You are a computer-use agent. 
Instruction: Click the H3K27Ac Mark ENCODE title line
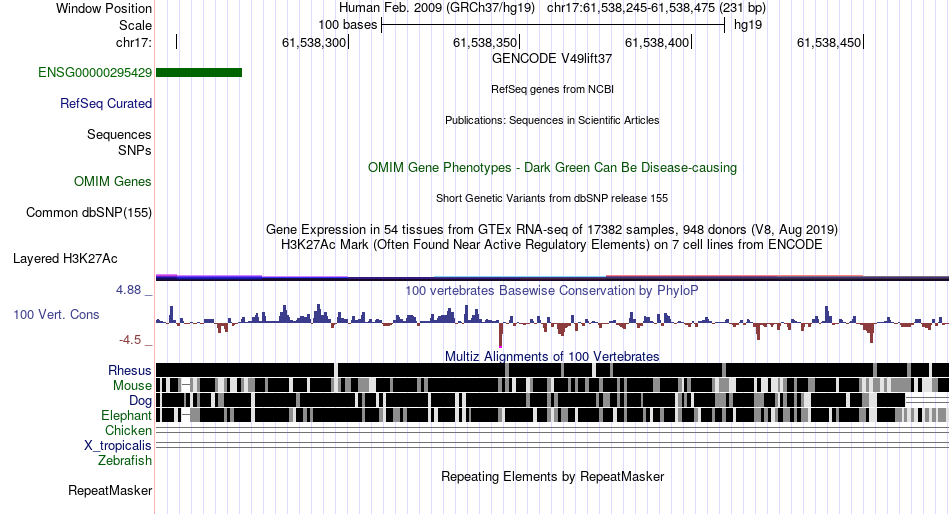coord(552,245)
